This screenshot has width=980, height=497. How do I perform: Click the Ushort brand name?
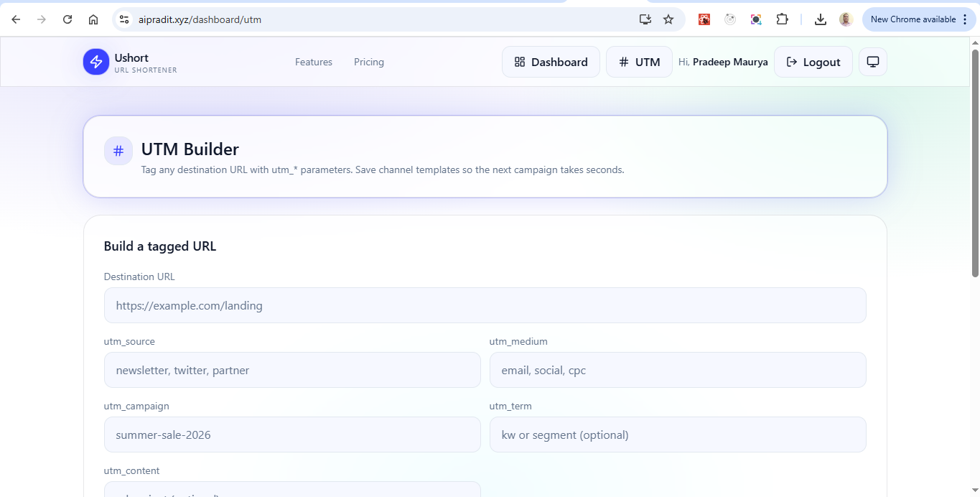tap(131, 57)
